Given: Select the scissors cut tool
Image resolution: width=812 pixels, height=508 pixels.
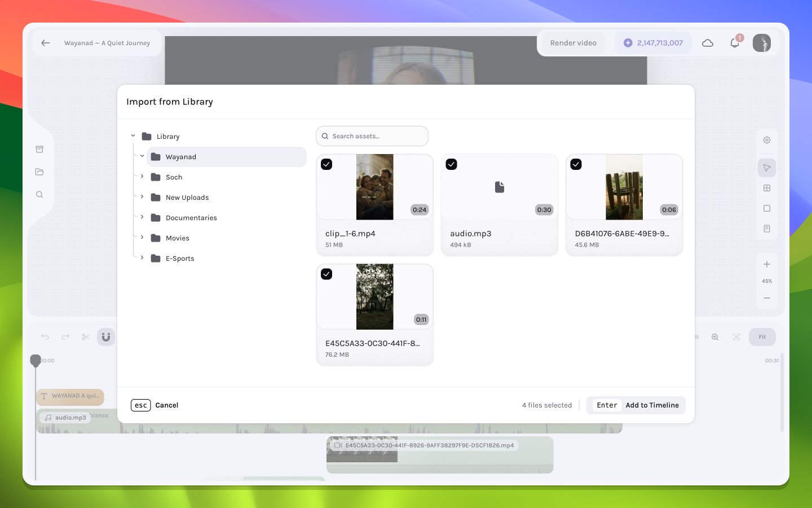Looking at the screenshot, I should coord(86,337).
